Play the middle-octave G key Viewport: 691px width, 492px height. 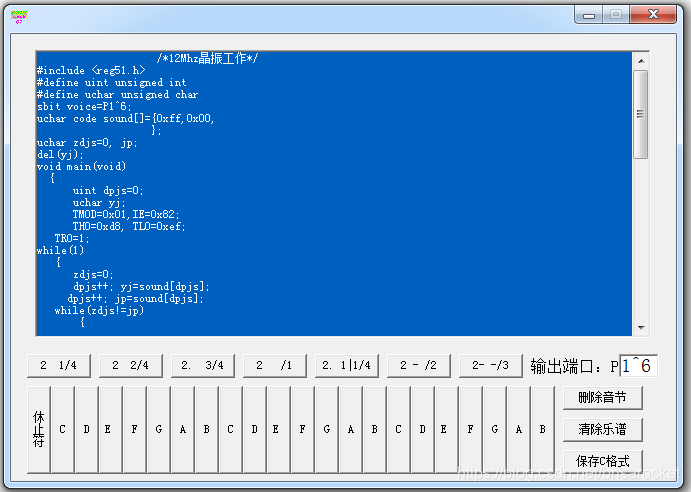tap(327, 429)
